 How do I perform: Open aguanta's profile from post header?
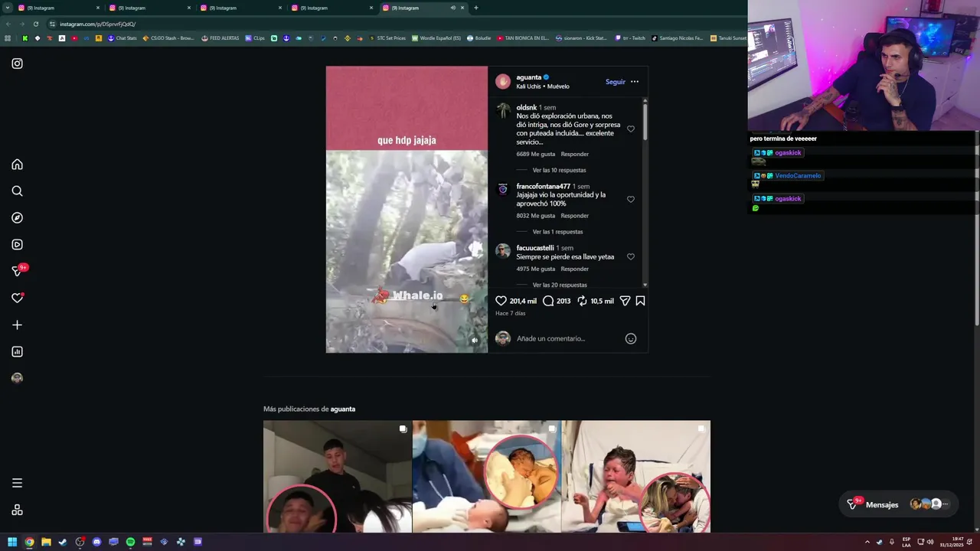[x=528, y=77]
